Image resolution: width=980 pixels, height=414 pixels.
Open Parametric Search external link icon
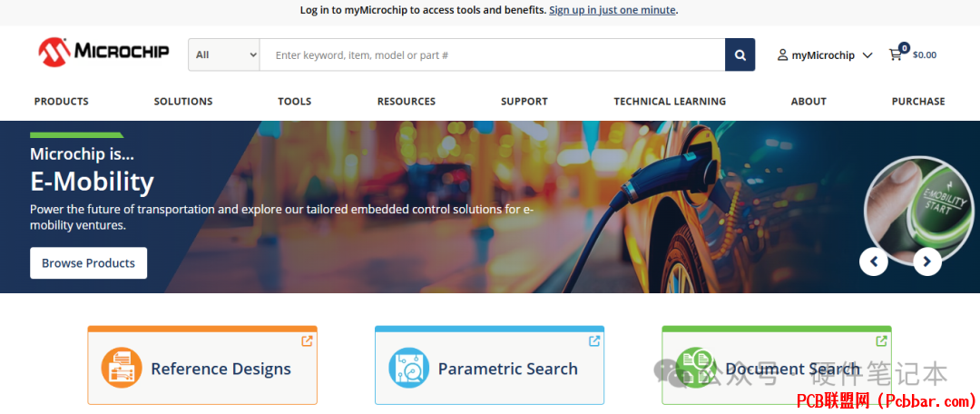pyautogui.click(x=594, y=340)
